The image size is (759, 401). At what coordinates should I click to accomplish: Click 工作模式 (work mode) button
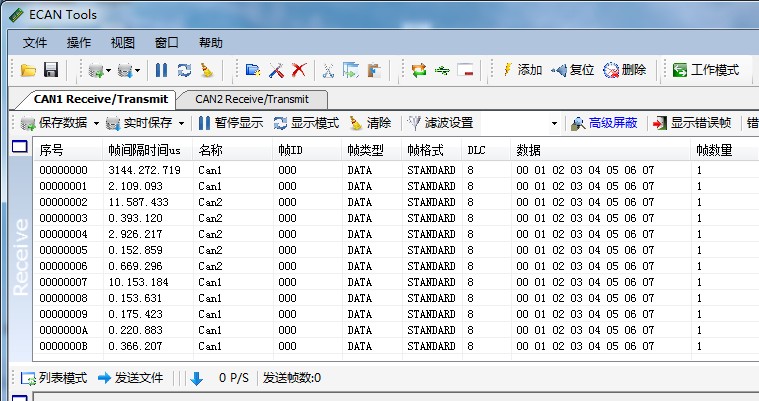click(x=706, y=70)
